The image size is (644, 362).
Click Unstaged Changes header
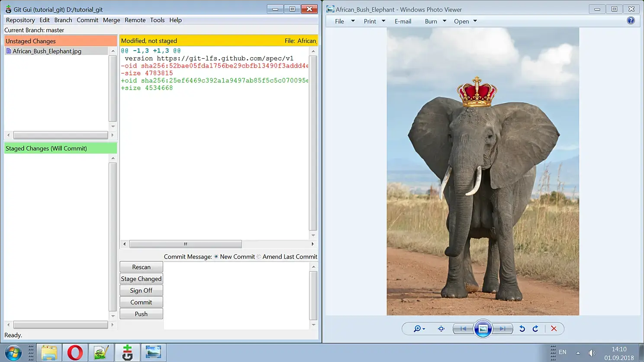[61, 41]
